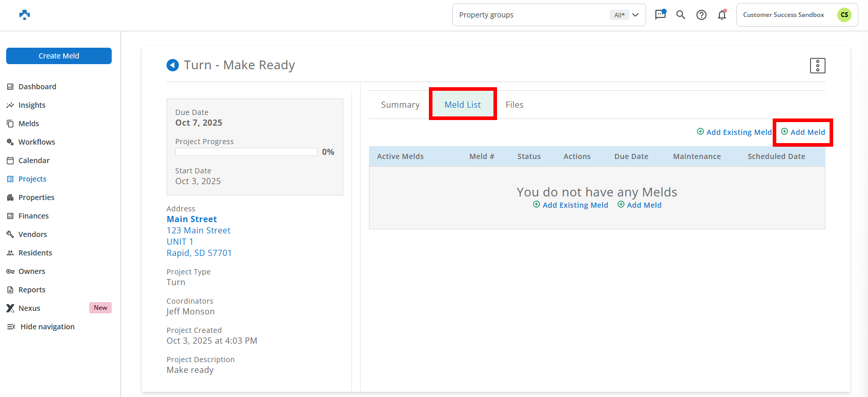
Task: Click the search magnifier icon
Action: pos(680,15)
